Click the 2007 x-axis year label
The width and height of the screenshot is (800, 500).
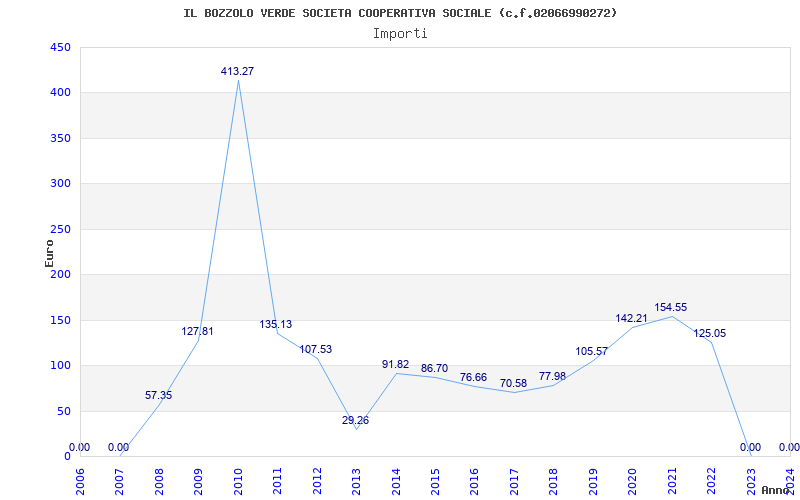[x=119, y=481]
